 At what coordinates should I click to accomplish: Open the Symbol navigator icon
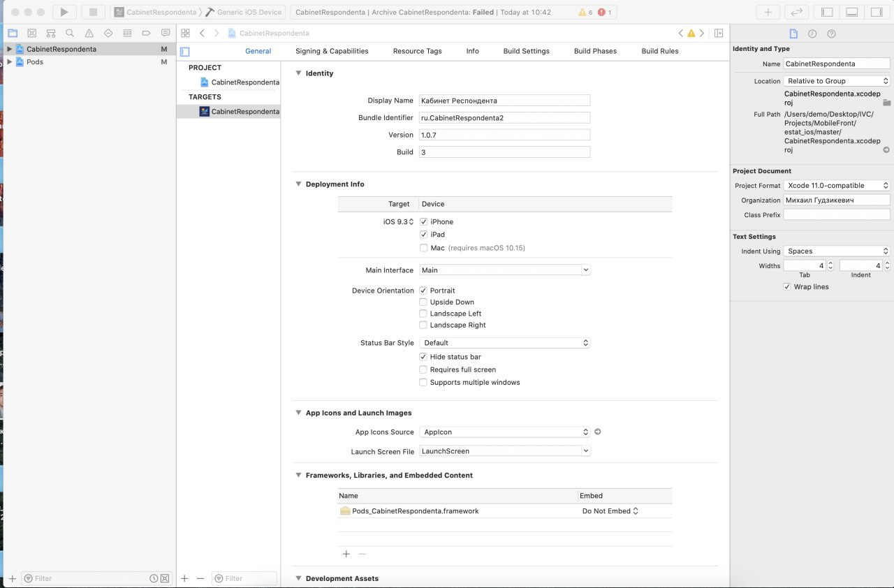click(x=51, y=33)
